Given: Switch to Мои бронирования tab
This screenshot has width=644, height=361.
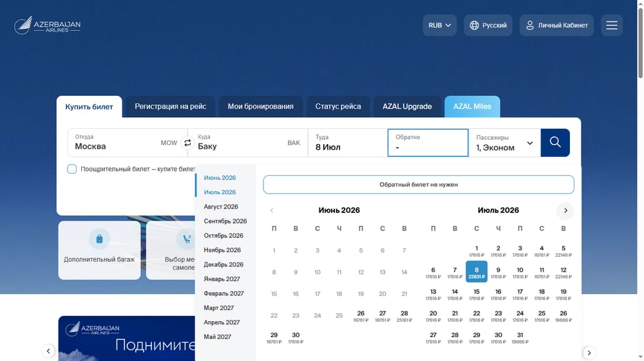Looking at the screenshot, I should point(260,107).
